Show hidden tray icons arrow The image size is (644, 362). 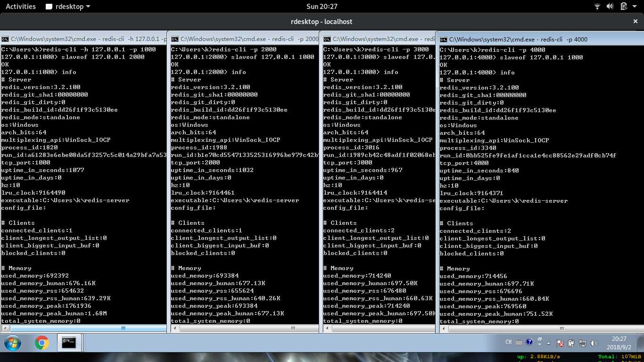[x=548, y=343]
